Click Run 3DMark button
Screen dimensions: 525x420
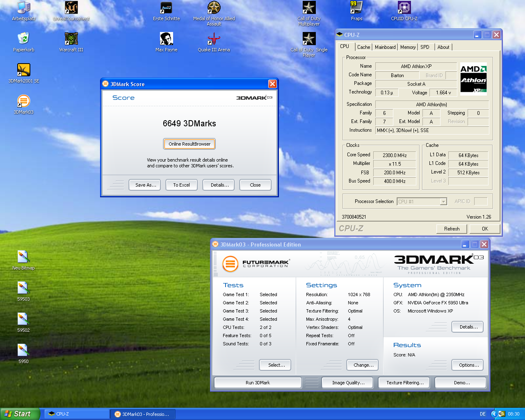coord(258,383)
